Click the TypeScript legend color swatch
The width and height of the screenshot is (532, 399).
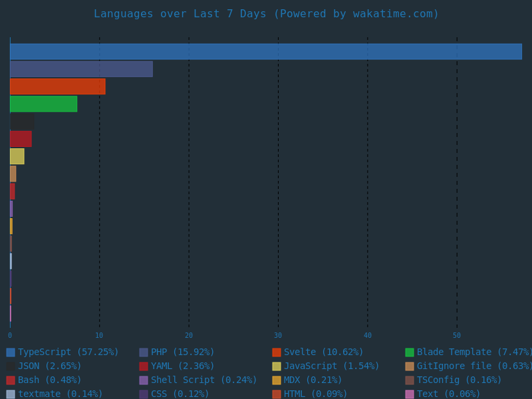coord(11,352)
